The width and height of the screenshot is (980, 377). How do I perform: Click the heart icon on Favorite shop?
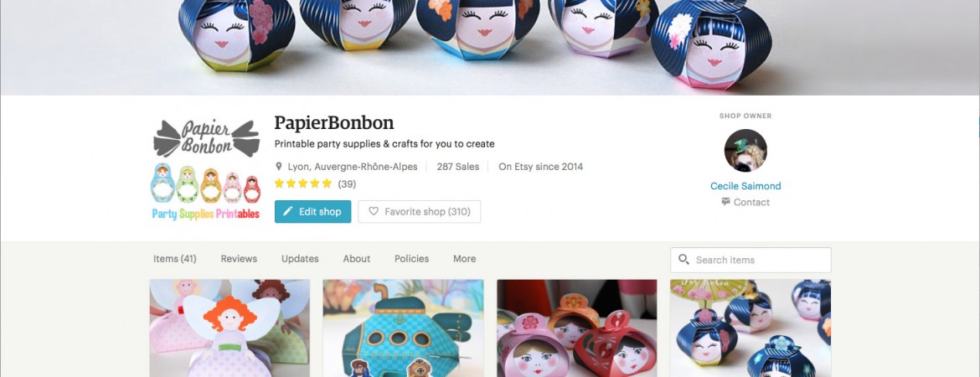374,212
